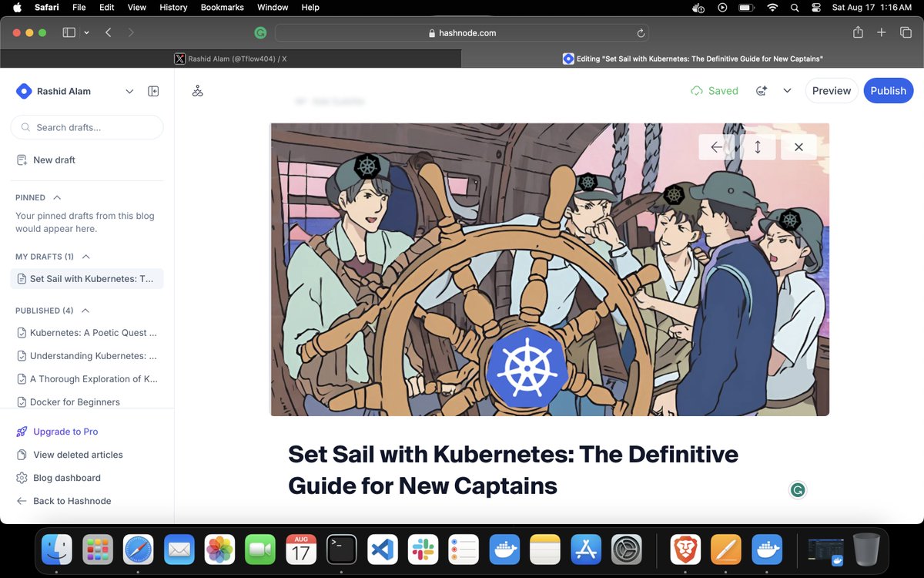The width and height of the screenshot is (924, 578).
Task: Toggle Safari sidebar button
Action: [69, 33]
